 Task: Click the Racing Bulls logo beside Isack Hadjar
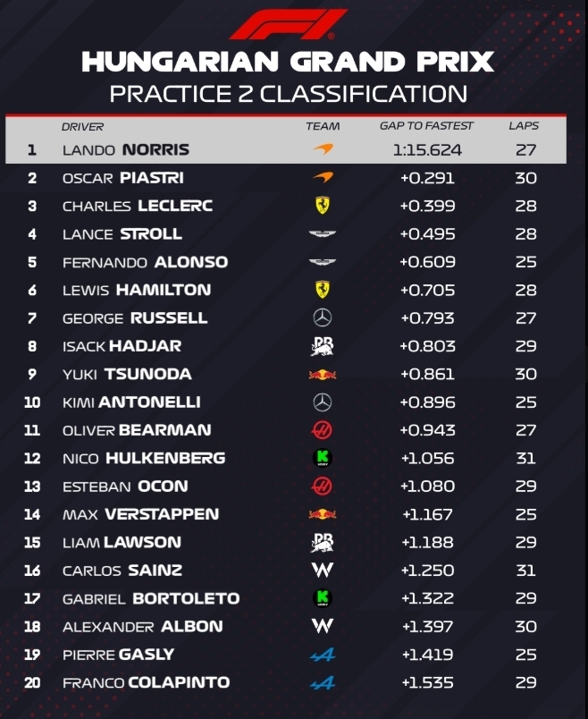[323, 346]
